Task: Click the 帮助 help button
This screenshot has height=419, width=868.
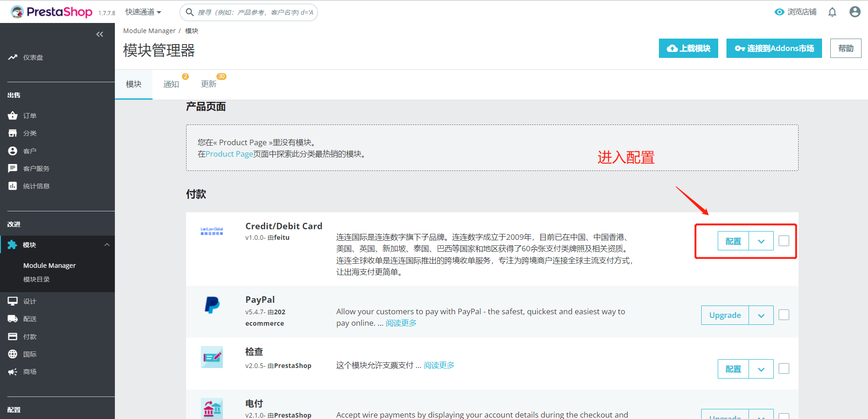Action: (845, 48)
